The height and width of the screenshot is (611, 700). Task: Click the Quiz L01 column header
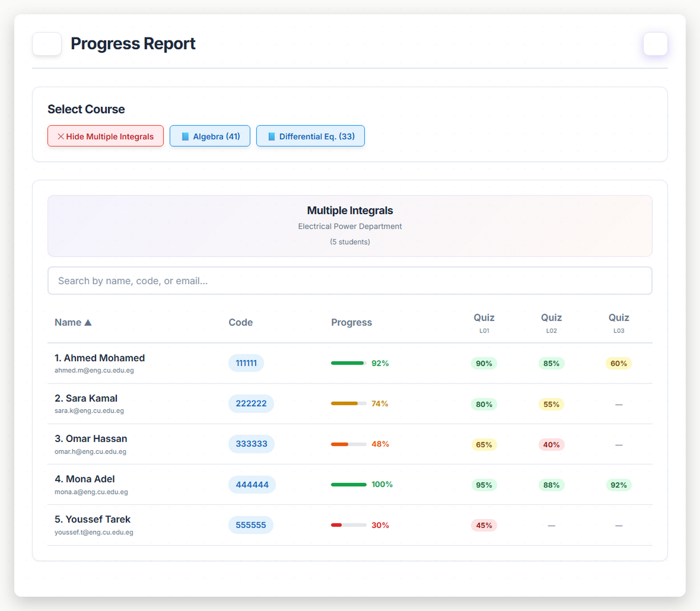(484, 323)
